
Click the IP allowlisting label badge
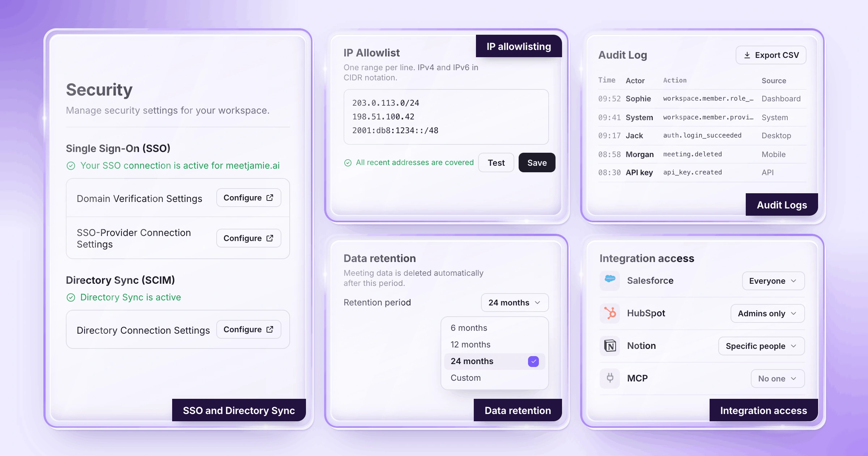[519, 46]
